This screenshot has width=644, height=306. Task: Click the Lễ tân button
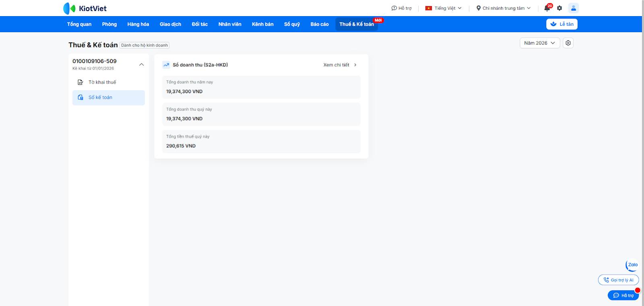tap(562, 24)
